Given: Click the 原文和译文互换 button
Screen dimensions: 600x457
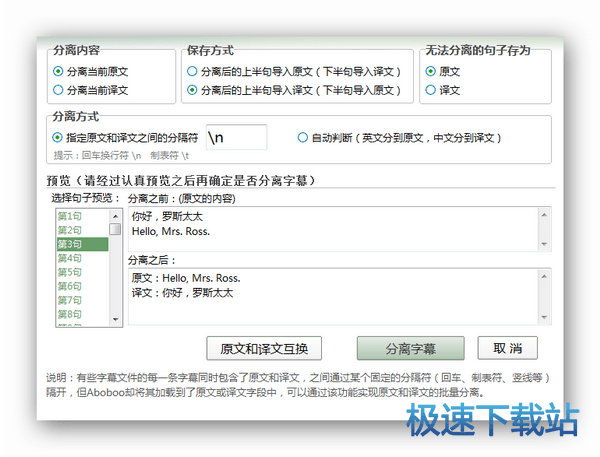Looking at the screenshot, I should [x=264, y=348].
